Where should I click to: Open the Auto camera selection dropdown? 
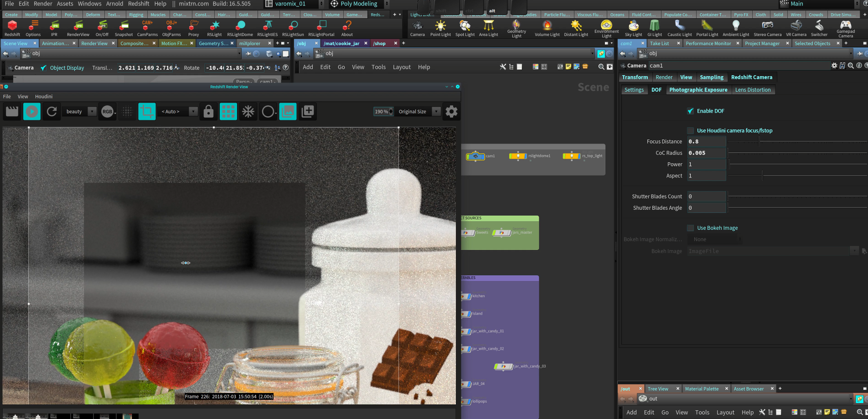coord(193,112)
